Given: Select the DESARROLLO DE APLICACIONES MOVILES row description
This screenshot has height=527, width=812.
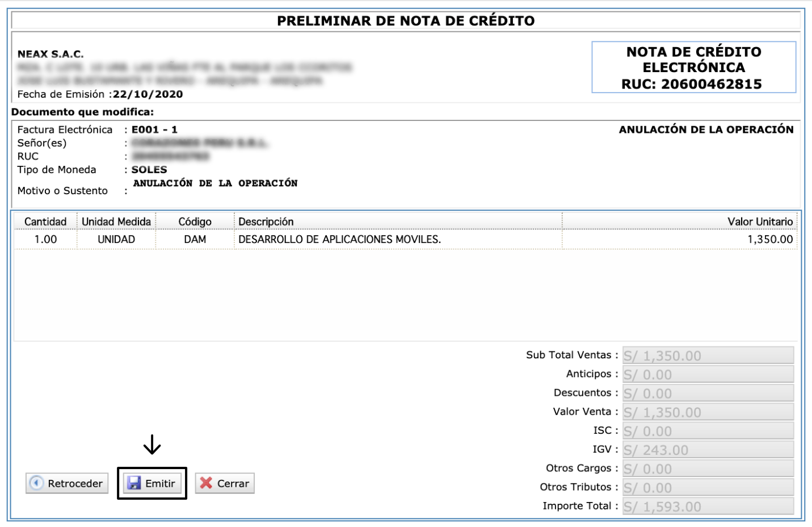Looking at the screenshot, I should coord(339,239).
